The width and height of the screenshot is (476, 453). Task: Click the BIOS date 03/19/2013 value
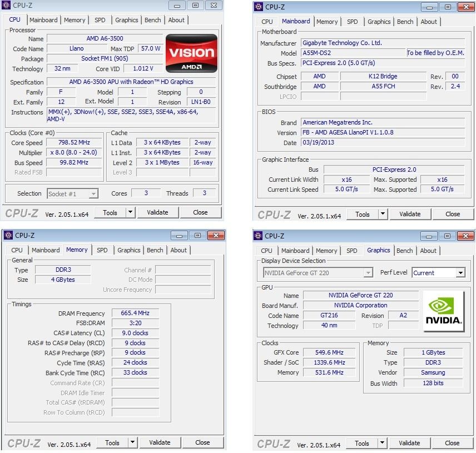(383, 142)
